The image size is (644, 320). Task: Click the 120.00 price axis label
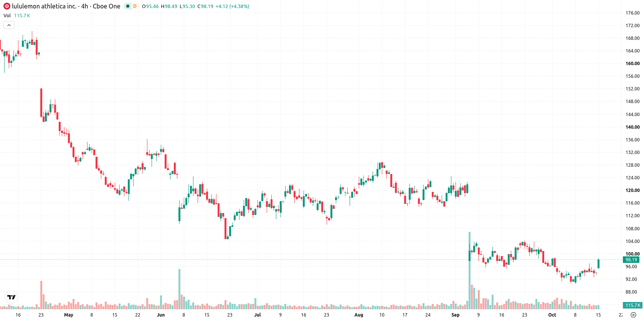(632, 190)
